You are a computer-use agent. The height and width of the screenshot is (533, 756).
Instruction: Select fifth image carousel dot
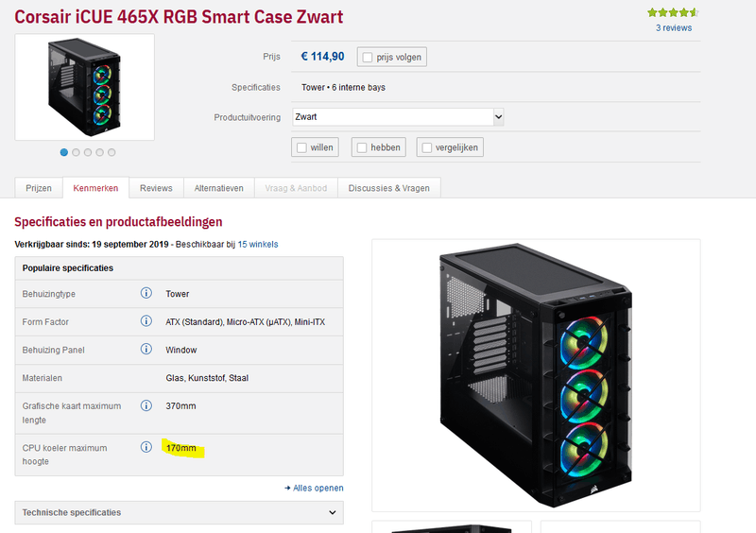[x=112, y=152]
